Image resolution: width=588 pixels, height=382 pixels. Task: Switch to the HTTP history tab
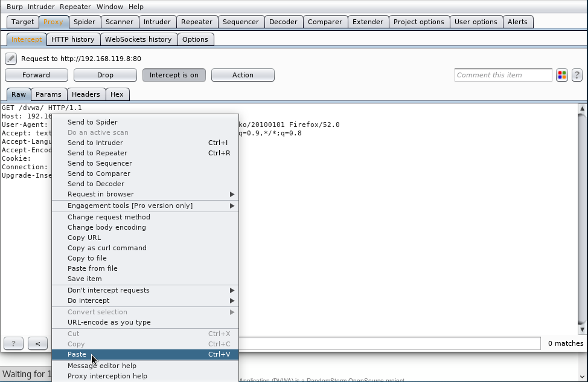[x=72, y=39]
